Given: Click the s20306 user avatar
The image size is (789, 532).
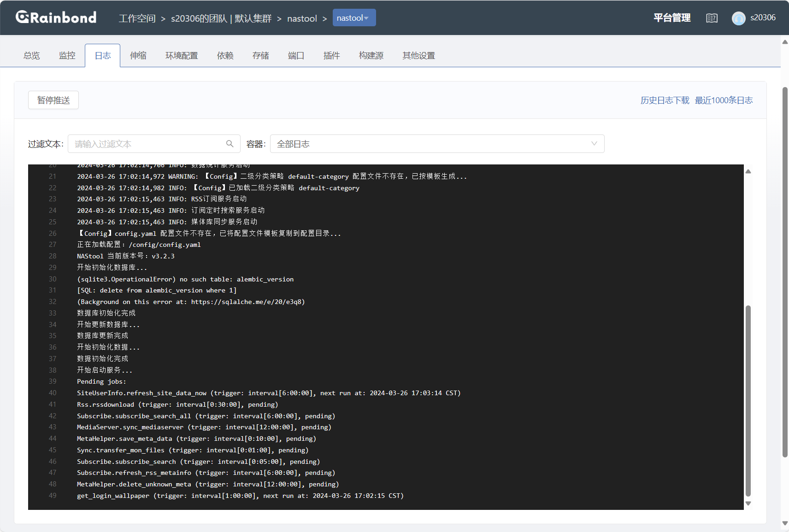Looking at the screenshot, I should click(738, 18).
